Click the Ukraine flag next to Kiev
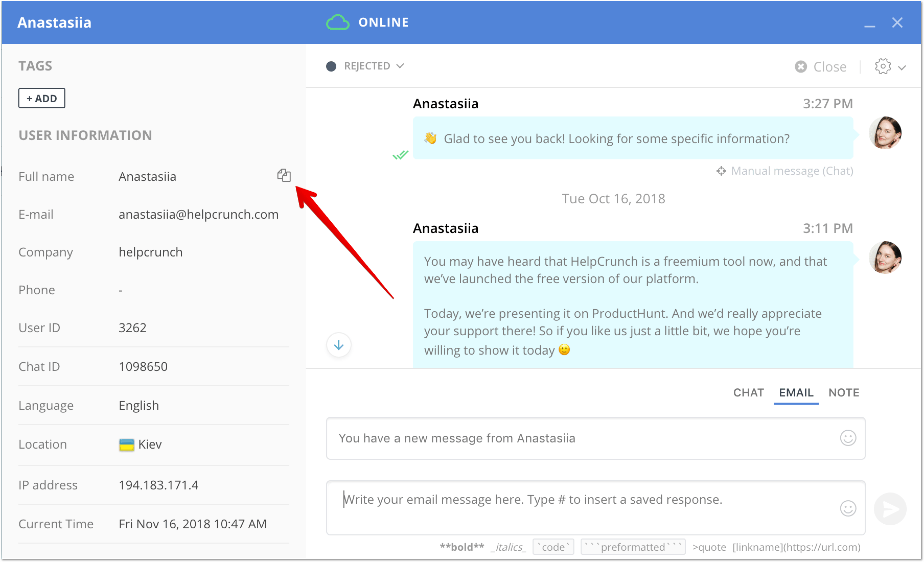 [126, 445]
